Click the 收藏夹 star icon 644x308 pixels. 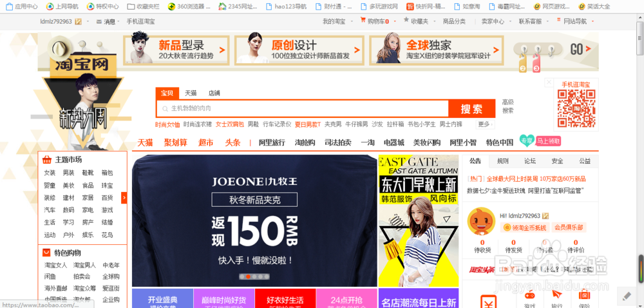tap(406, 20)
